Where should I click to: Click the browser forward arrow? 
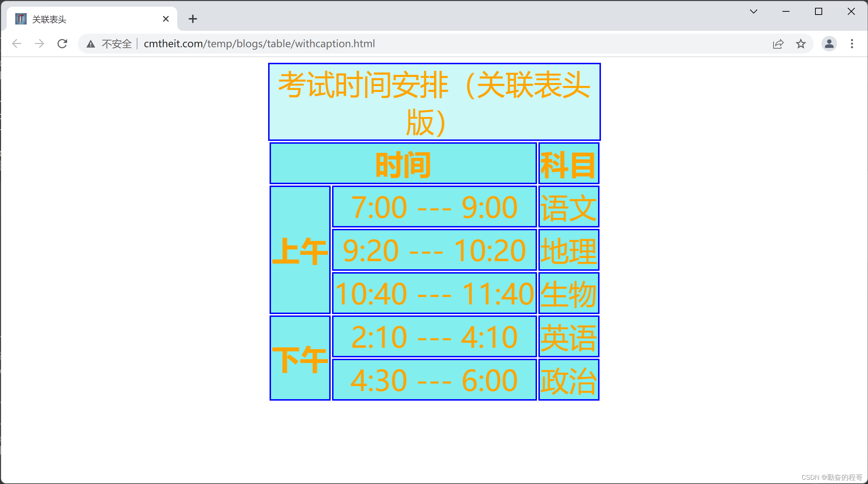click(x=39, y=44)
